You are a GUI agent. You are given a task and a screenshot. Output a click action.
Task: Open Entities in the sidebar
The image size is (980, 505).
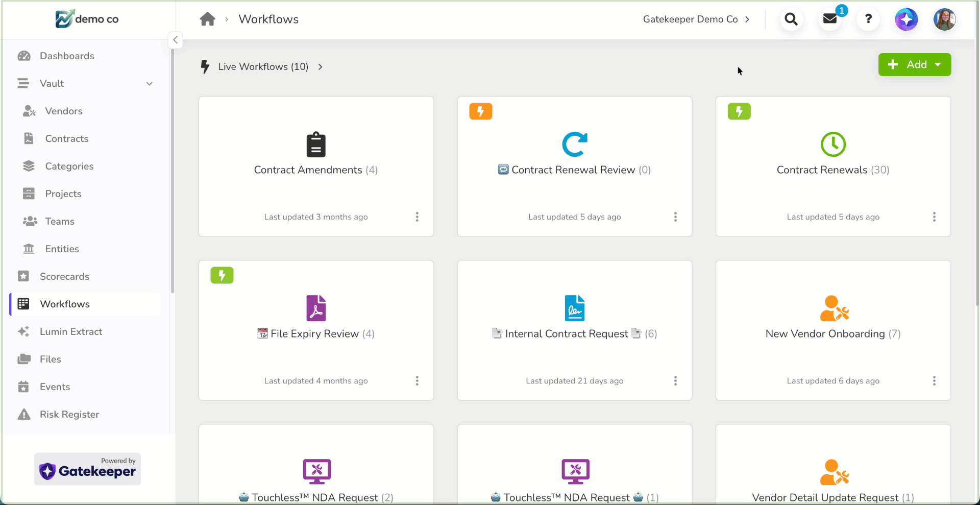[x=62, y=249]
